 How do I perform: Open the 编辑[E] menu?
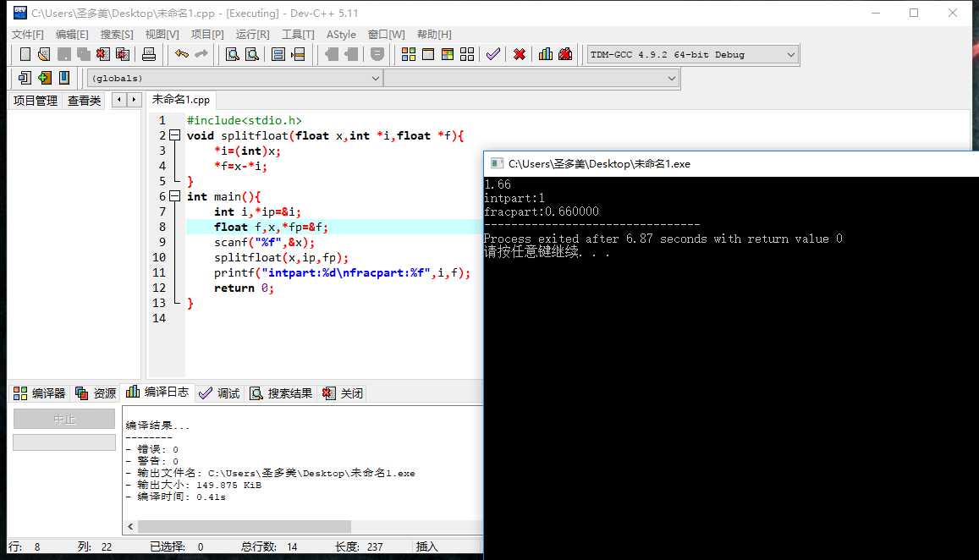[72, 35]
